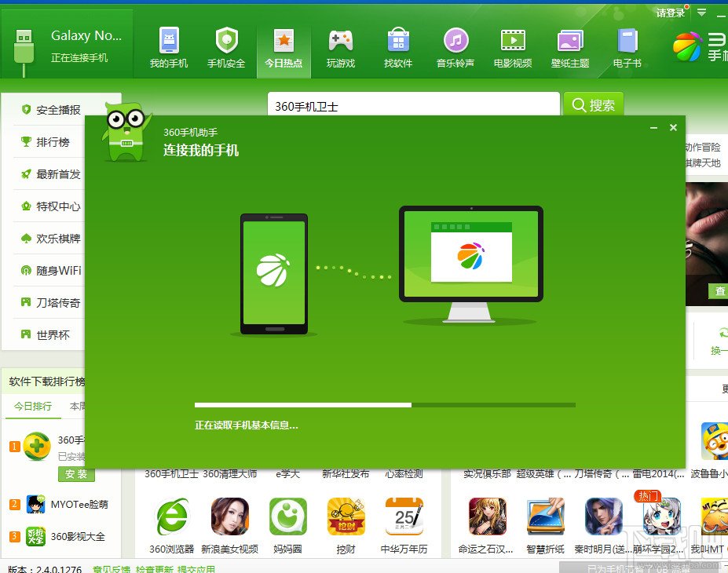This screenshot has width=728, height=573.
Task: Click search field with 360手机卫士
Action: click(x=413, y=105)
